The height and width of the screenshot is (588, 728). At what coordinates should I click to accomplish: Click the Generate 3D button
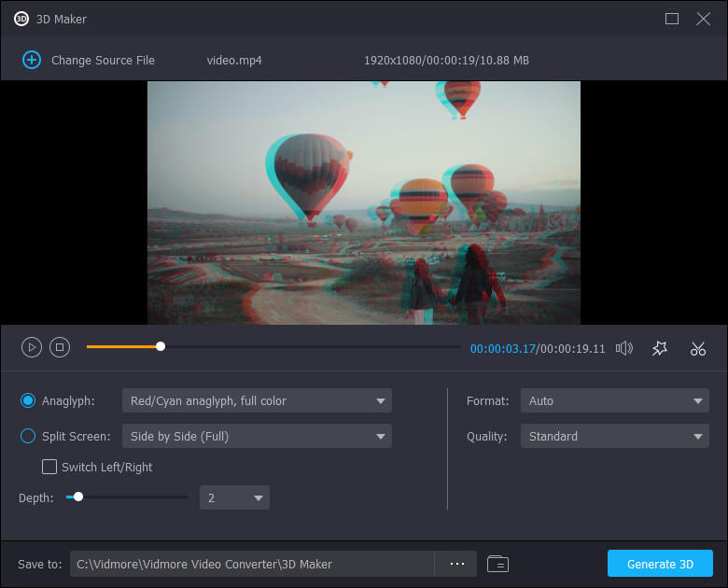point(660,564)
